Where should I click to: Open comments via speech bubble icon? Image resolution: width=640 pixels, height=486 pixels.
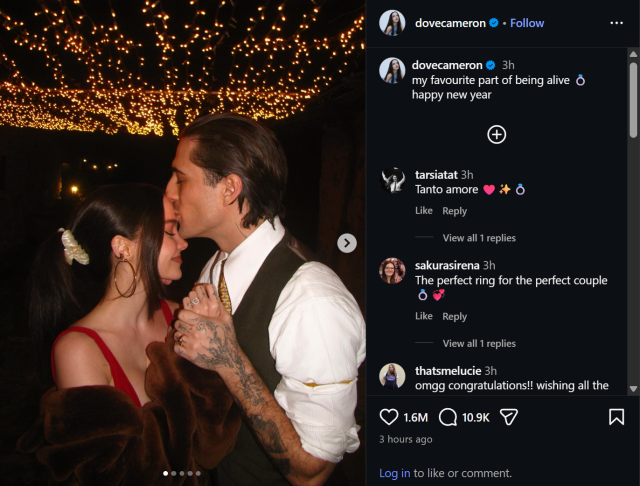click(449, 417)
